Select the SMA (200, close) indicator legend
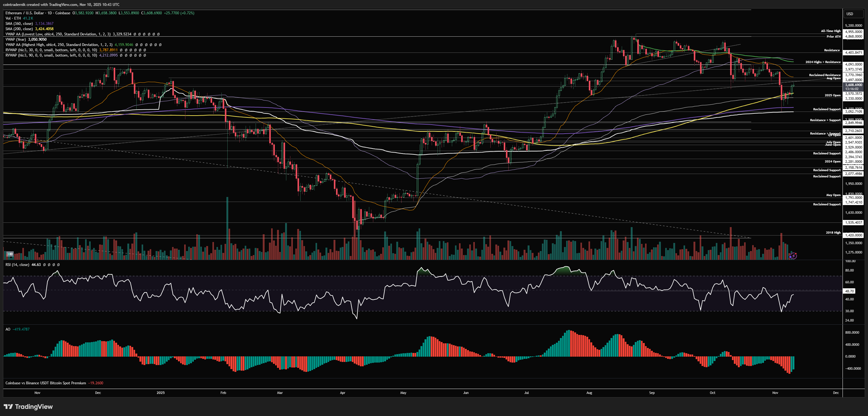This screenshot has width=868, height=416. (x=19, y=29)
